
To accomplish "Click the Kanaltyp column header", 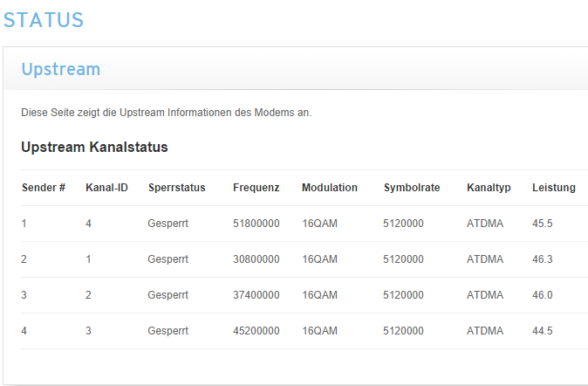I will tap(489, 188).
